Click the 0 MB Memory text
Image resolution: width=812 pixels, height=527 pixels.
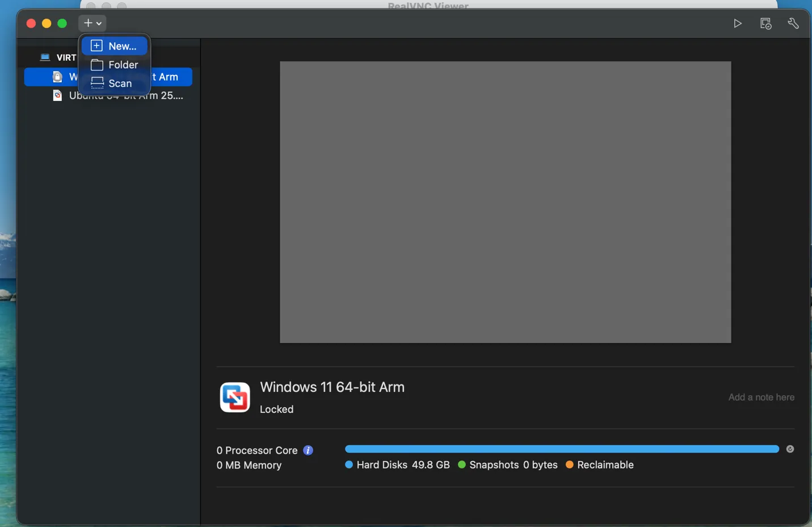249,465
